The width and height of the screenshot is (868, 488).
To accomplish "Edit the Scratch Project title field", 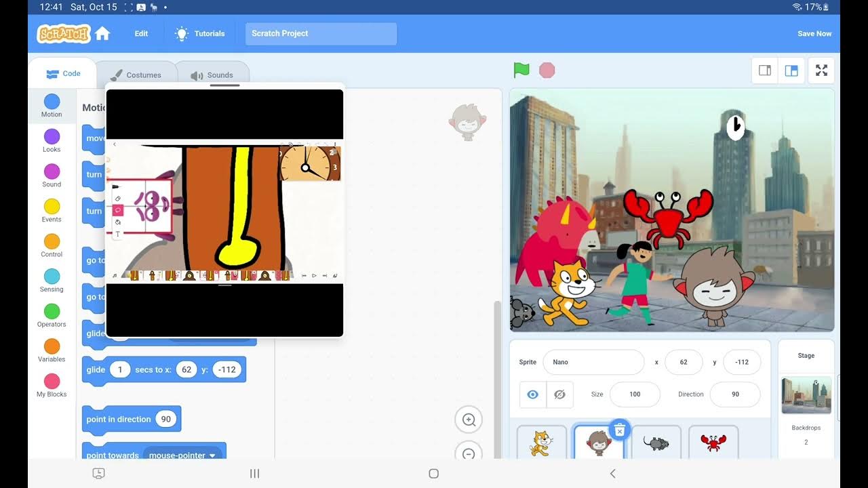I will point(321,33).
